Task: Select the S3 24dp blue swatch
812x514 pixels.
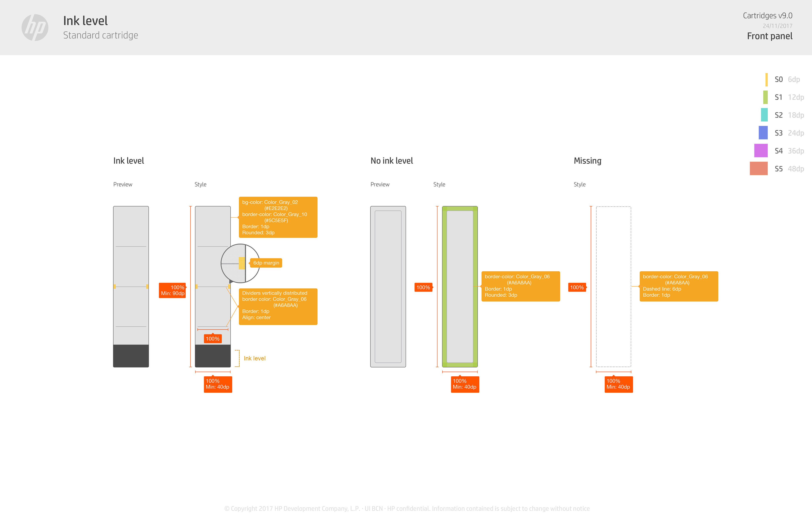Action: coord(763,133)
